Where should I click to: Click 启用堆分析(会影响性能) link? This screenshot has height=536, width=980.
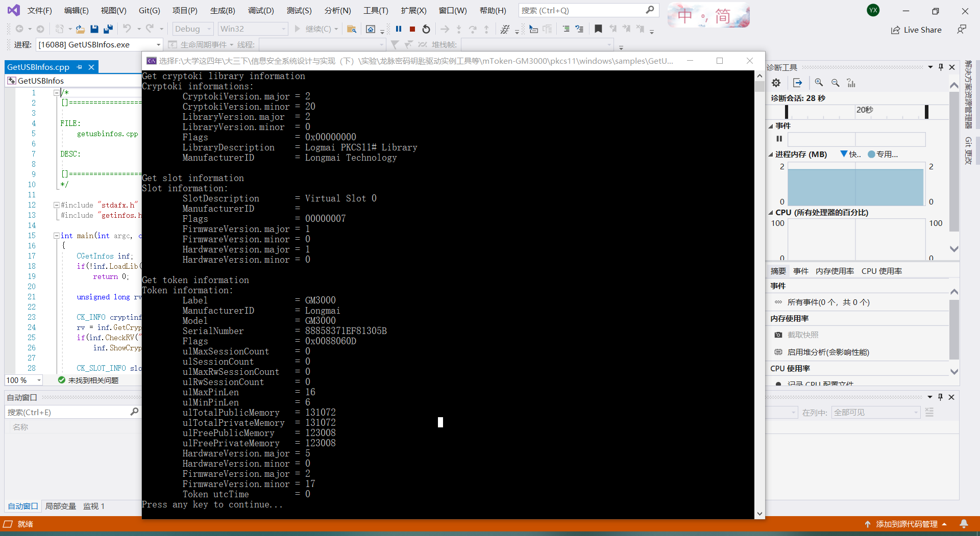tap(828, 352)
